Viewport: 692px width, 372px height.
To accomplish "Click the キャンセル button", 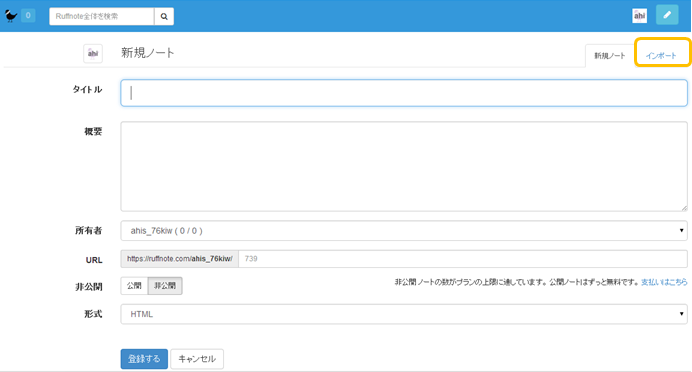I will pyautogui.click(x=197, y=359).
